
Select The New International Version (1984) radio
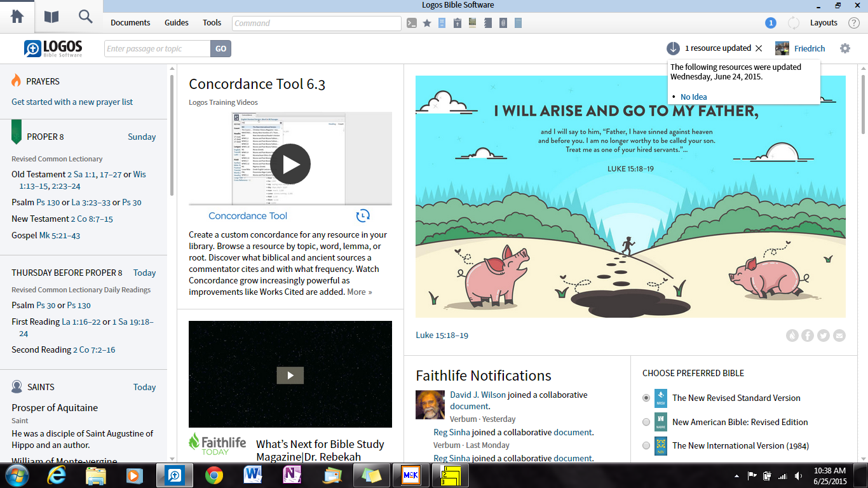[646, 445]
